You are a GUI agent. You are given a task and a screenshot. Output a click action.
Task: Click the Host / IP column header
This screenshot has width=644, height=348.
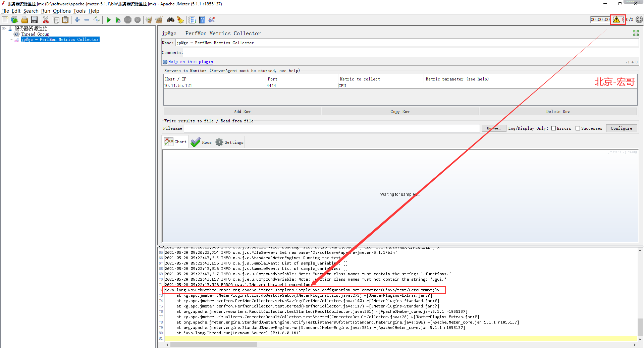[215, 79]
